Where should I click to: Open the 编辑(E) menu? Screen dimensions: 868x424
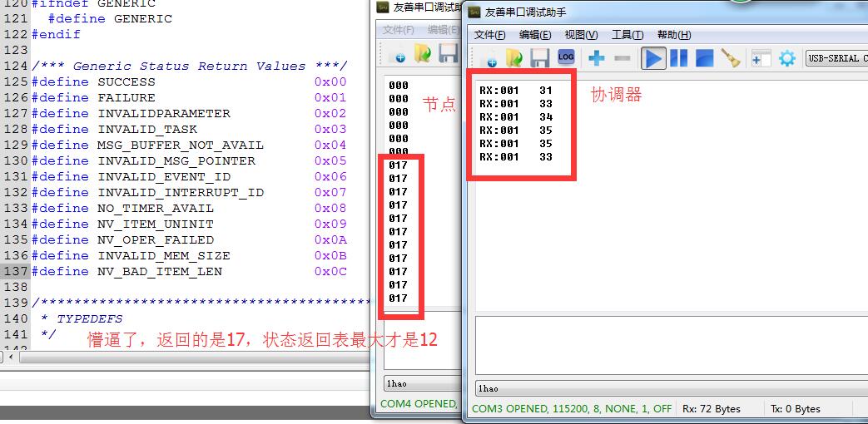535,35
